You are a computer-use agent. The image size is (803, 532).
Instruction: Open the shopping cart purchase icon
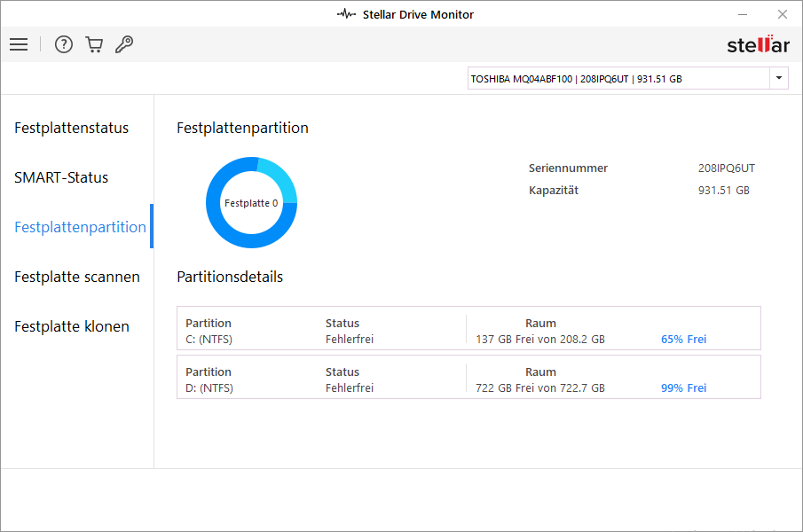point(94,44)
